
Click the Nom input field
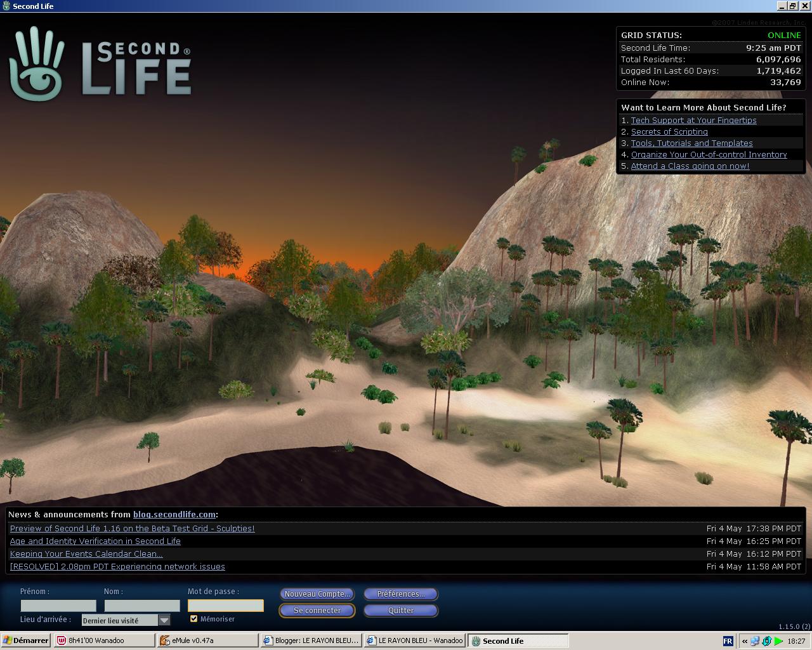coord(142,606)
